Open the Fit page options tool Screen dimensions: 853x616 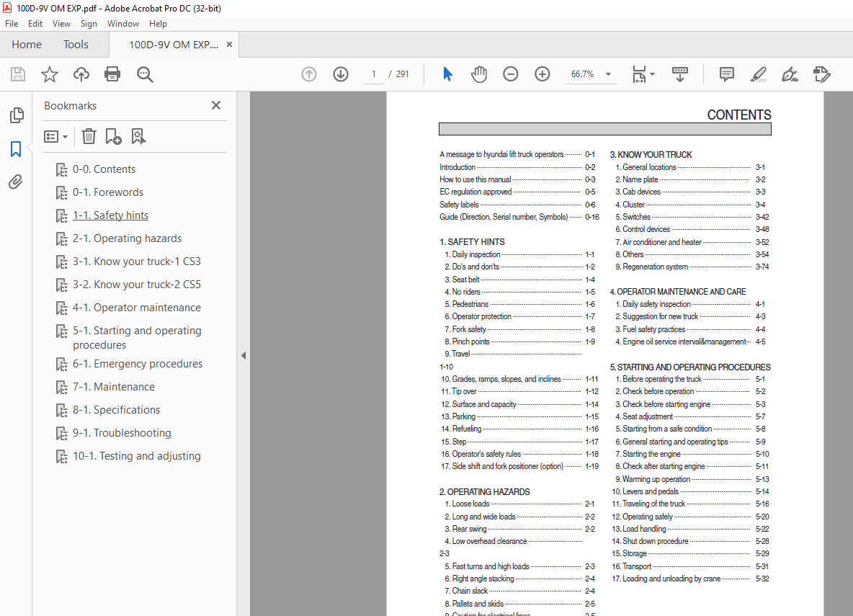643,74
